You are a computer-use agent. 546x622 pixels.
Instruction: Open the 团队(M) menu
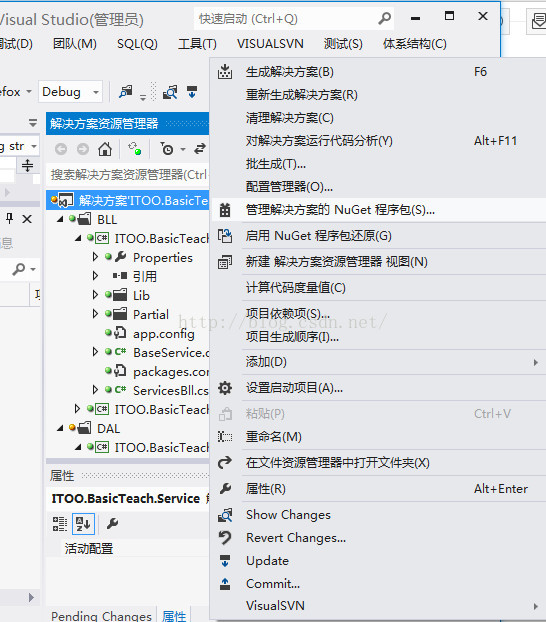75,44
